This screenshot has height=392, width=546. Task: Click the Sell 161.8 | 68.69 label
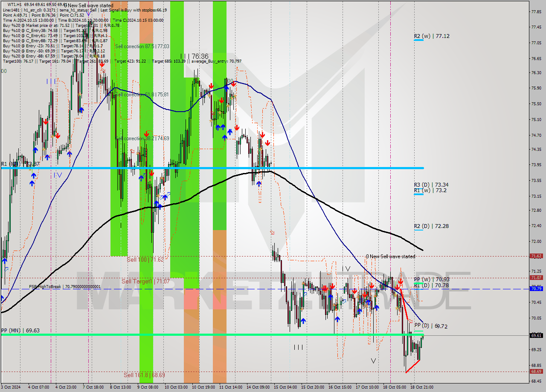pyautogui.click(x=144, y=375)
